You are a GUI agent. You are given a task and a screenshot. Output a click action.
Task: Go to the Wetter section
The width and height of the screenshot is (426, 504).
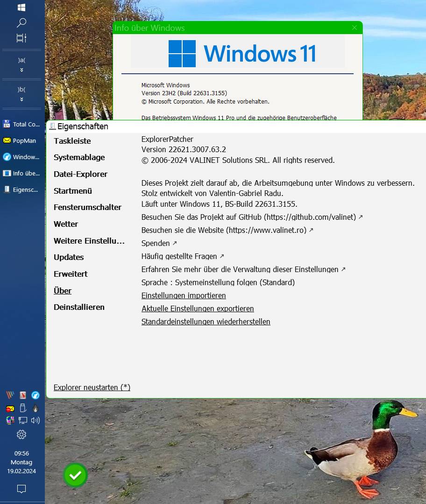[66, 224]
